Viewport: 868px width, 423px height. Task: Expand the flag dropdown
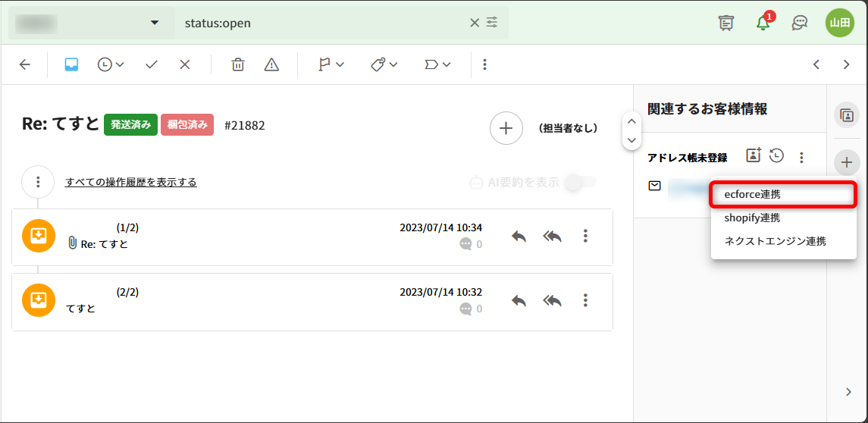[x=331, y=64]
